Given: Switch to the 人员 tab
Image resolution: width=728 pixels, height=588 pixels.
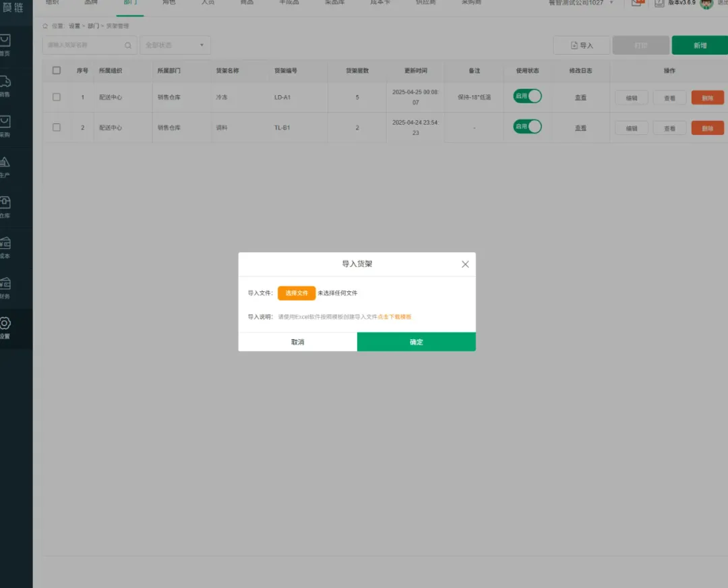Looking at the screenshot, I should pos(208,3).
